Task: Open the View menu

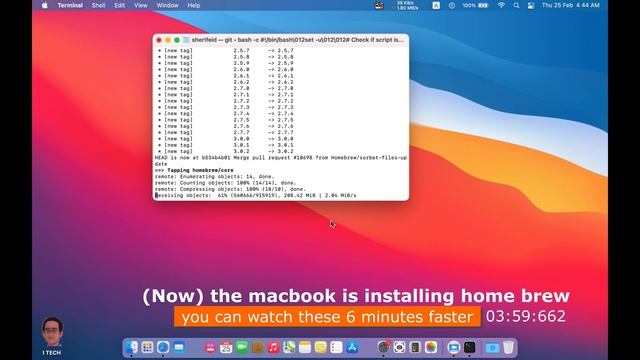Action: (x=141, y=5)
